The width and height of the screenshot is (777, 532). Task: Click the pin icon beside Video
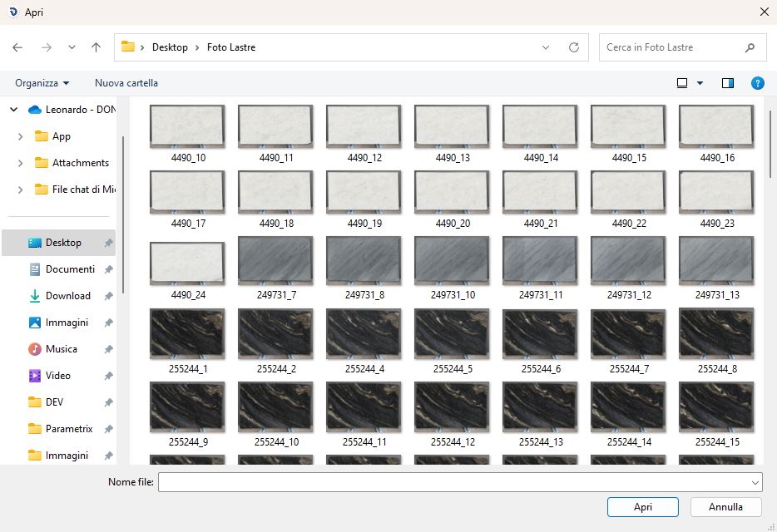point(108,376)
